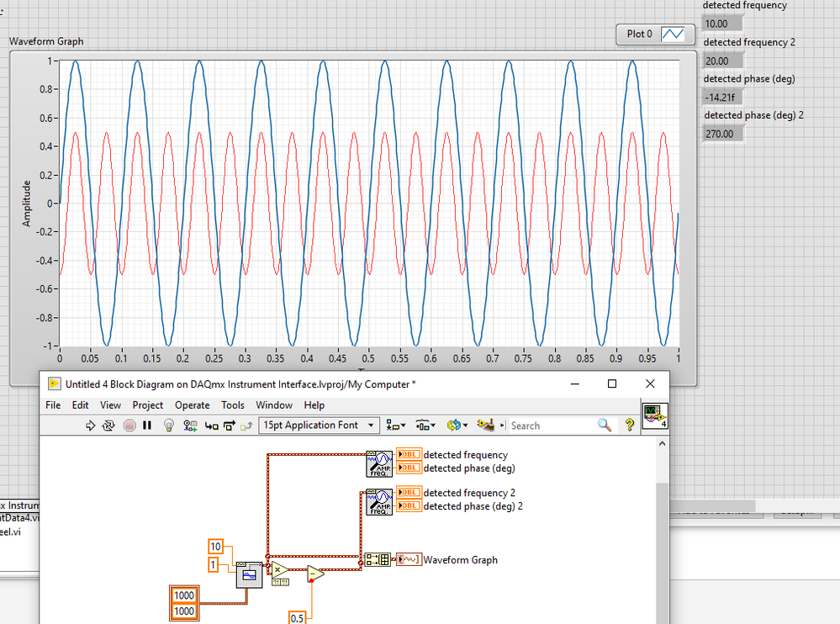Screen dimensions: 840x624
Task: Click the Build Array node before Waveform Graph
Action: pos(376,560)
